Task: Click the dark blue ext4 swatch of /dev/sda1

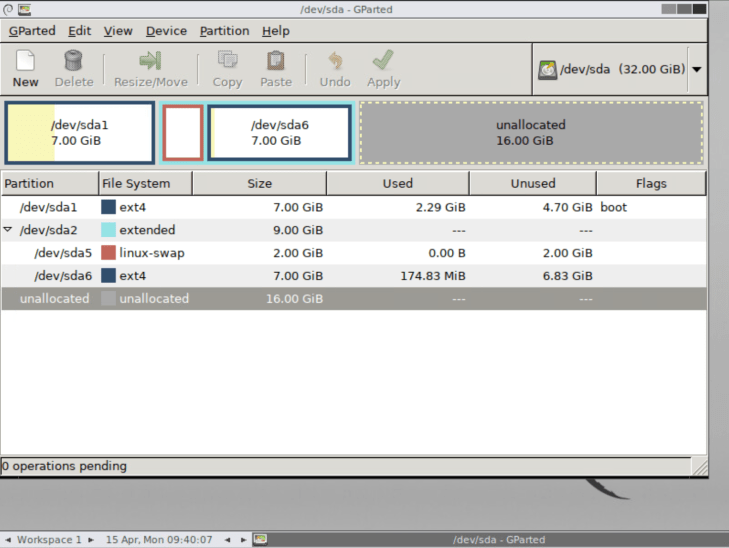Action: 108,207
